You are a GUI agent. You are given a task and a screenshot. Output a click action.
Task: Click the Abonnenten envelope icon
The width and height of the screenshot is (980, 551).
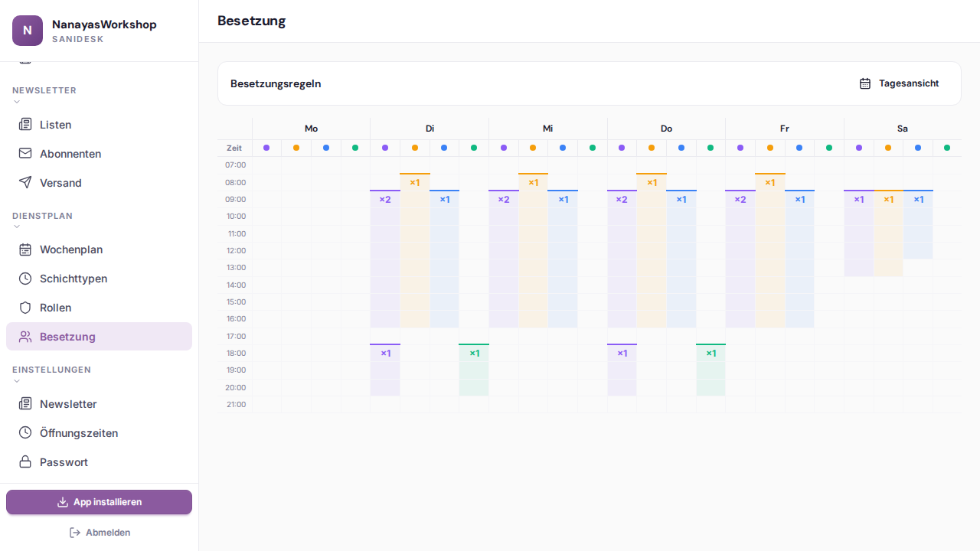coord(25,154)
